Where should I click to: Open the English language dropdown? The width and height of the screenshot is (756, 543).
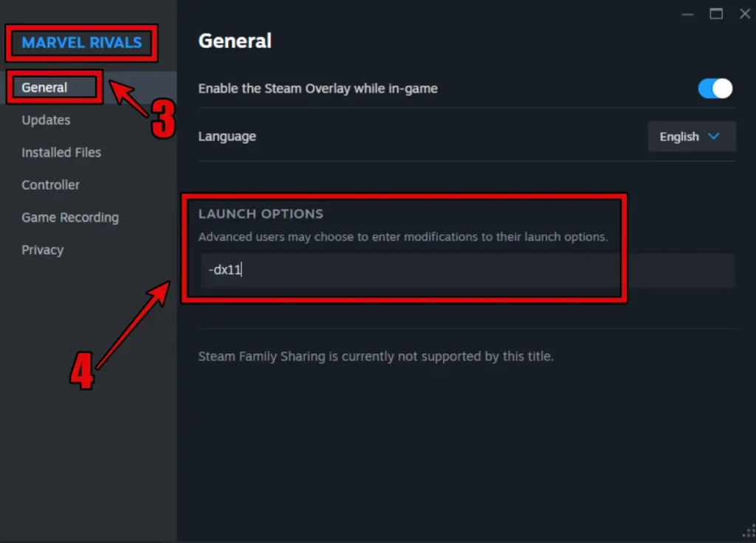tap(691, 136)
